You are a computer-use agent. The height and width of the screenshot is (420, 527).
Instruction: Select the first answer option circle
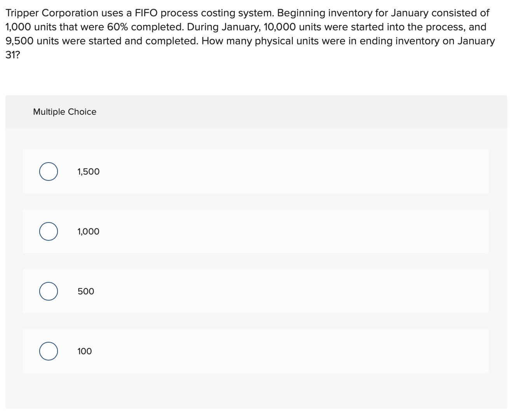tap(48, 171)
